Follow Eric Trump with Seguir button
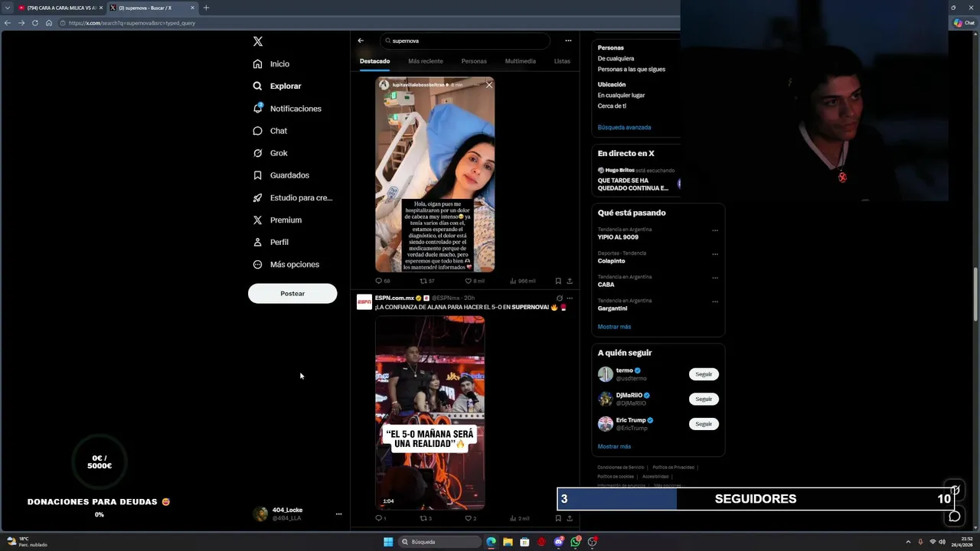The image size is (980, 551). 704,423
